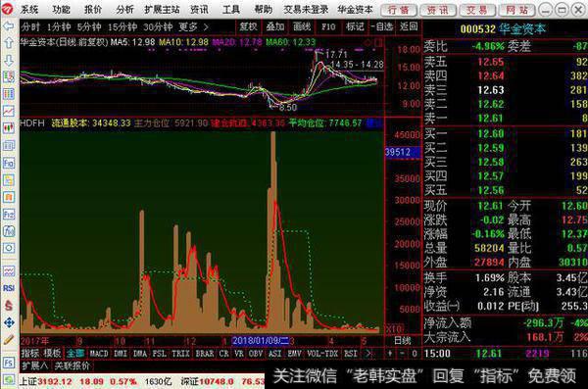Screen dimensions: 588x389
Task: Open the 报价 menu
Action: coord(93,10)
